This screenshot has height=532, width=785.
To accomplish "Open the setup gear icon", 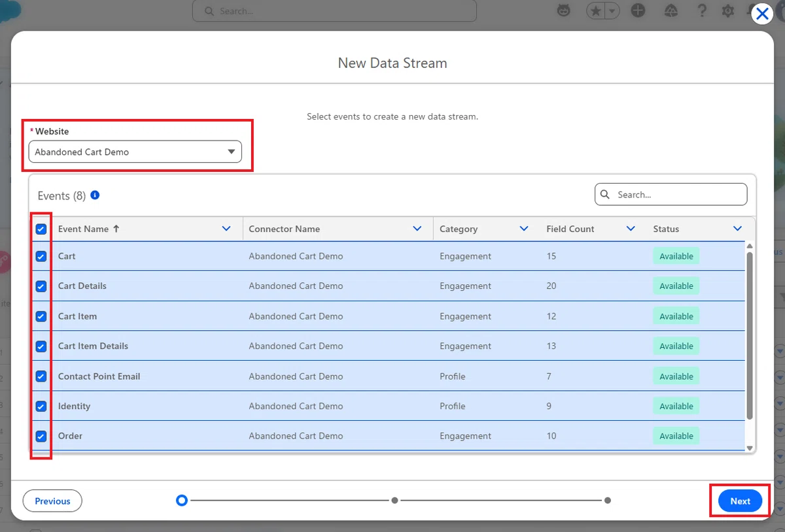I will click(727, 11).
